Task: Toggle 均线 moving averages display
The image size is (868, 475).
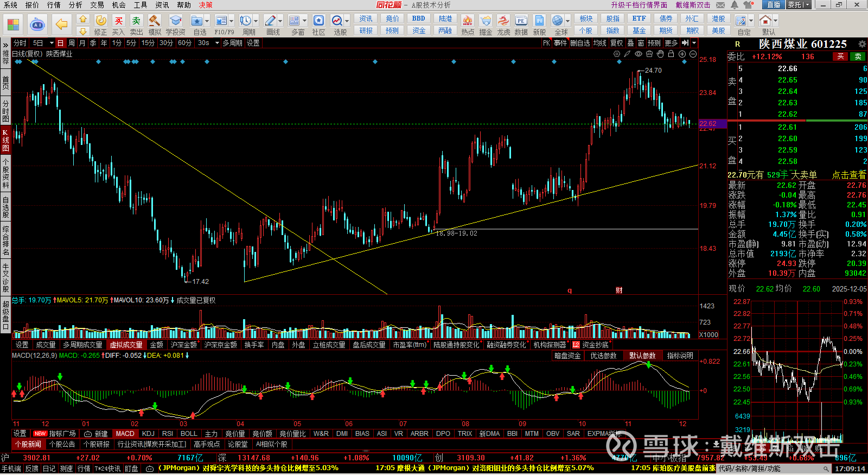Action: 599,43
